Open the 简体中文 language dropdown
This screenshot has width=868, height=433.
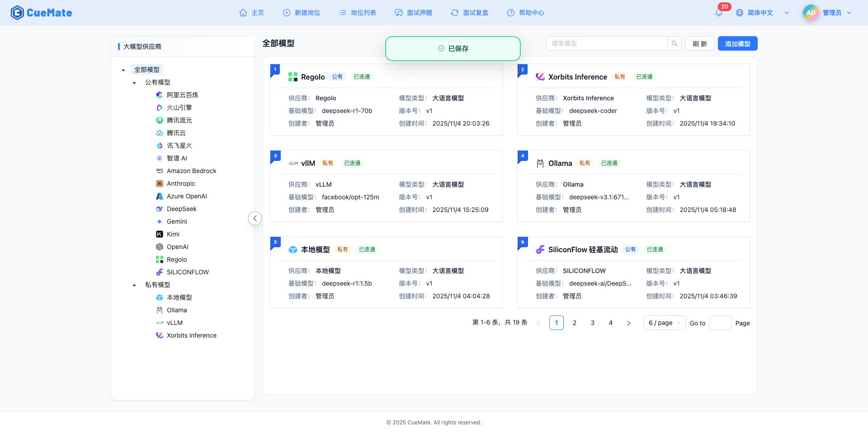[x=759, y=13]
